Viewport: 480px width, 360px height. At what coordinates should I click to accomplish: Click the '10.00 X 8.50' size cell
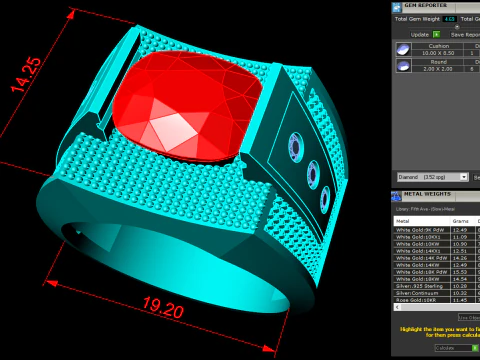[438, 53]
